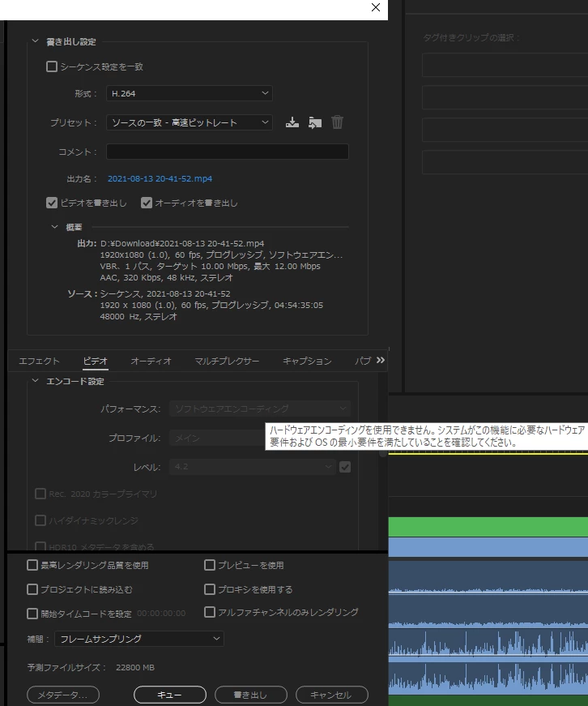Collapse the 書き出し設定 section

(x=35, y=41)
